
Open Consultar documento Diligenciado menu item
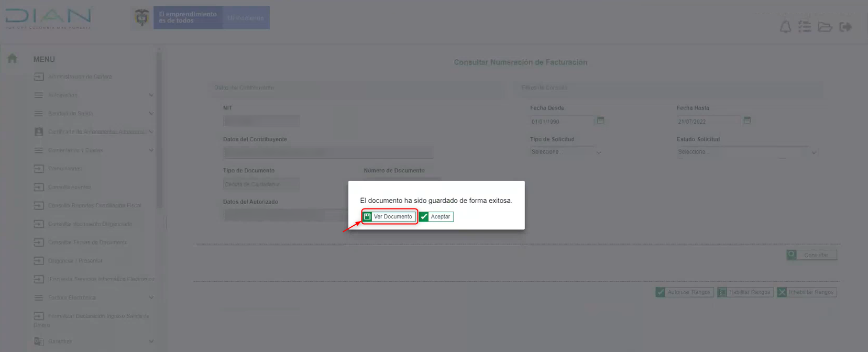tap(90, 224)
